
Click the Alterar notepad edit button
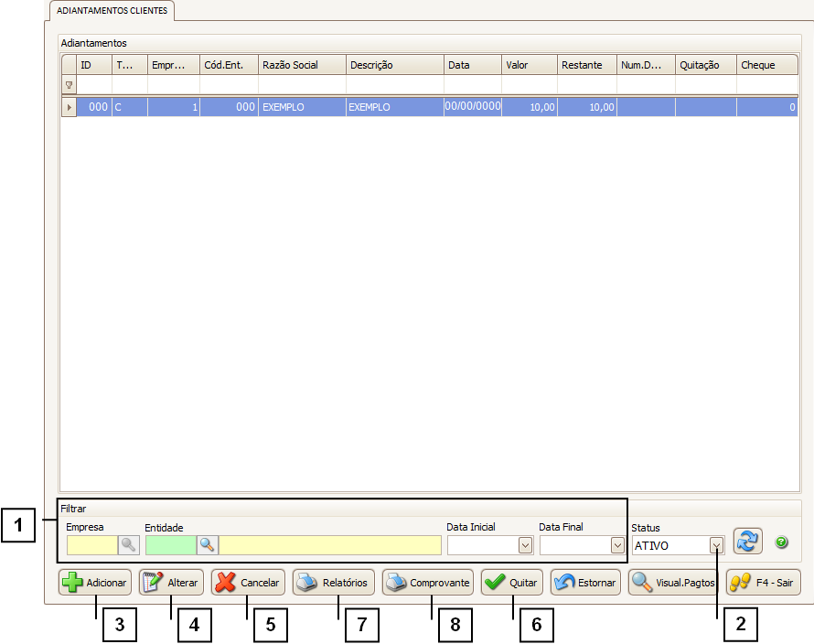coord(171,583)
